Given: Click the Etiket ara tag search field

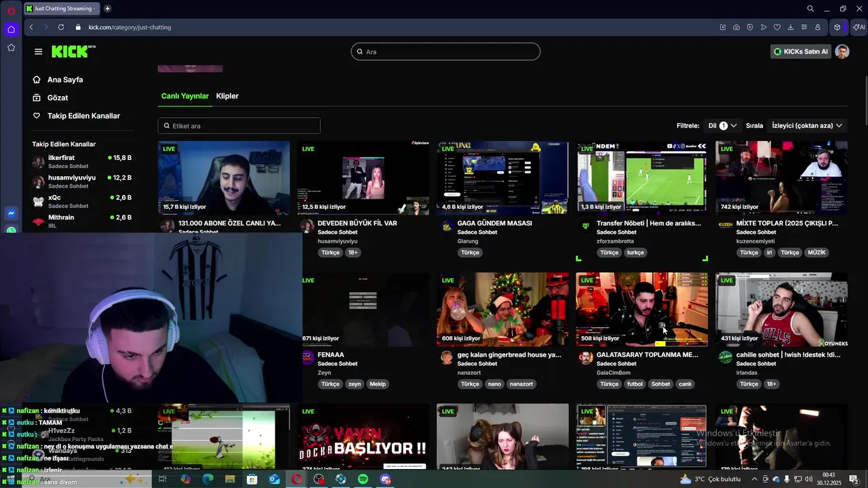Looking at the screenshot, I should 239,125.
